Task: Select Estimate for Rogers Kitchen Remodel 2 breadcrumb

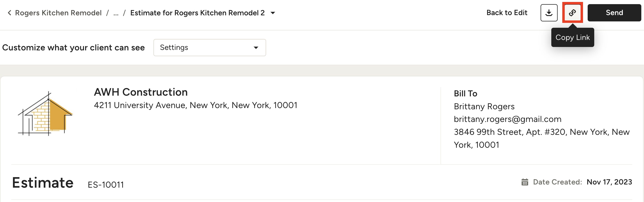Action: click(197, 13)
